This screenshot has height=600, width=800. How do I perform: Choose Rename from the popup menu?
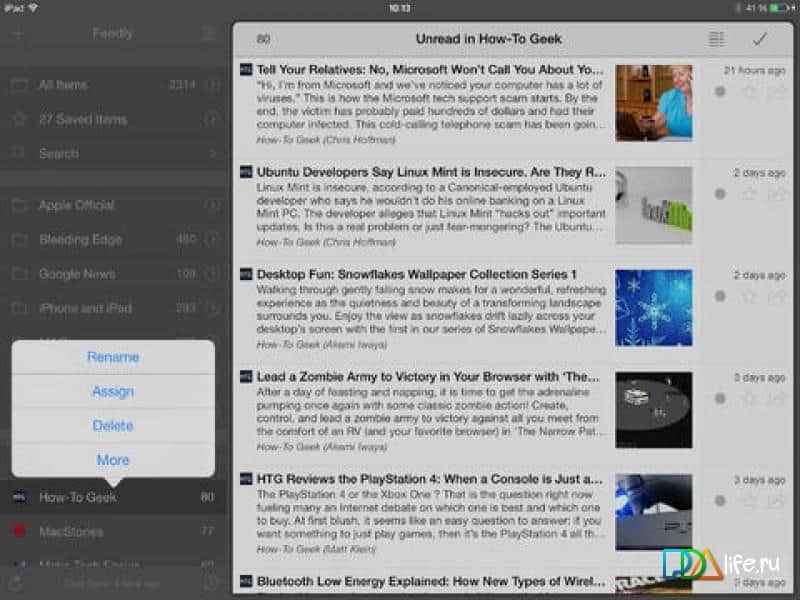113,357
